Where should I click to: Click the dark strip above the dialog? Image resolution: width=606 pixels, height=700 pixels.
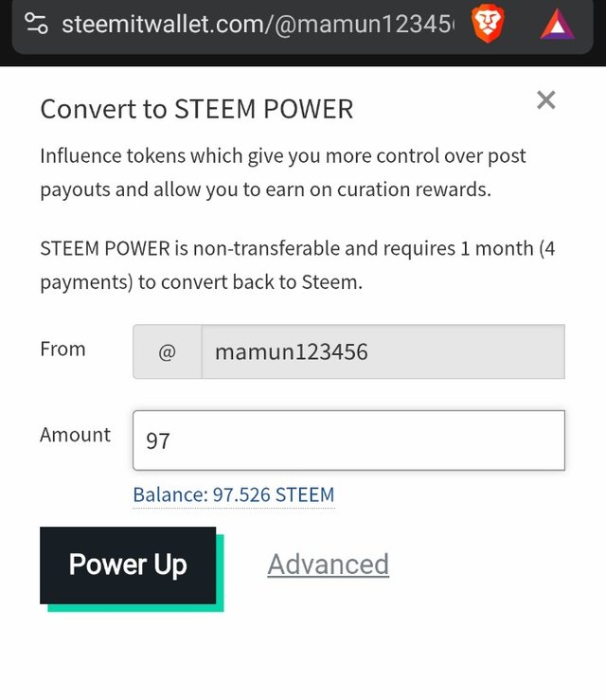click(x=303, y=59)
